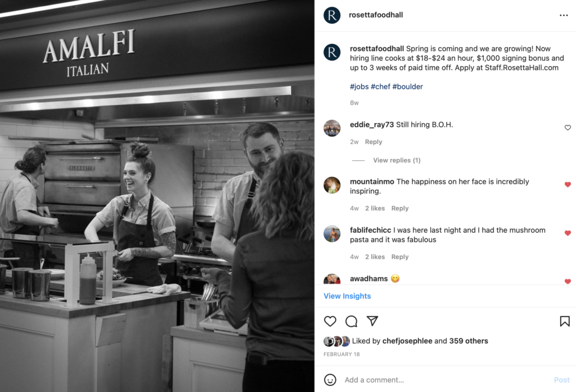This screenshot has height=392, width=576.
Task: Open the #boulder hashtag link
Action: [407, 87]
